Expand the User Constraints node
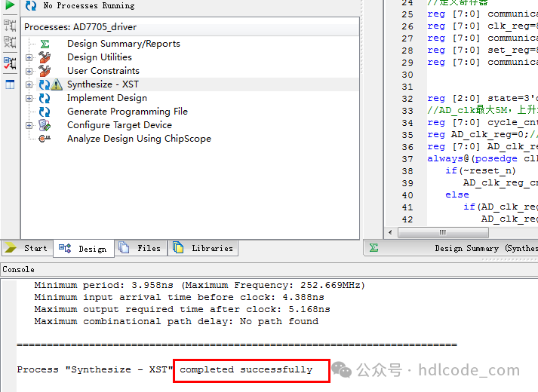 [x=29, y=71]
